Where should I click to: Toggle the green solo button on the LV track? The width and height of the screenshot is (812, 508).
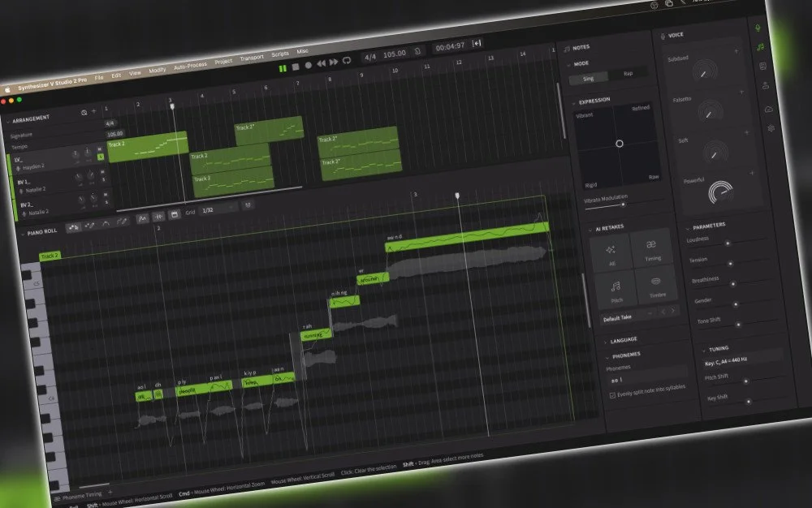pos(101,157)
